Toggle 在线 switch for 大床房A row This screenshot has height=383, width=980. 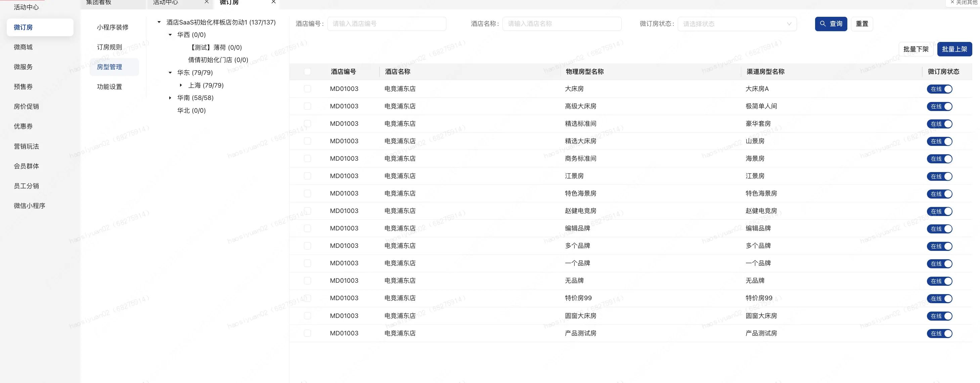click(939, 89)
